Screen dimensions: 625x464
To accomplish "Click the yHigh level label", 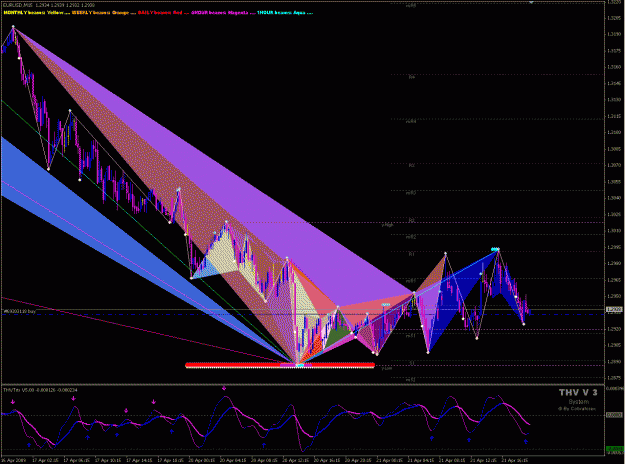I will pos(387,225).
